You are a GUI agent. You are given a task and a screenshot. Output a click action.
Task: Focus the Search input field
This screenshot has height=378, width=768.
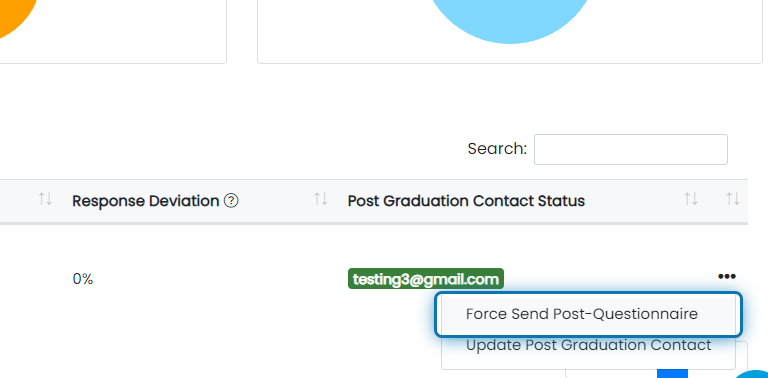click(x=630, y=149)
